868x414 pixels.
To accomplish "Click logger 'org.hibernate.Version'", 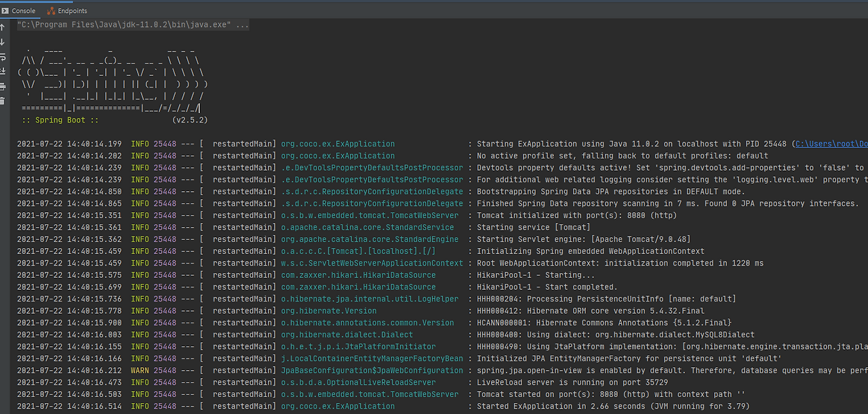I will pyautogui.click(x=329, y=311).
